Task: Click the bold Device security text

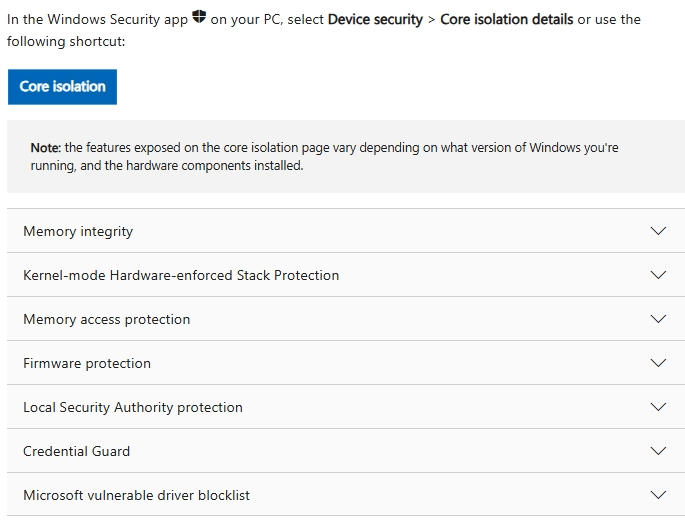Action: (x=375, y=19)
